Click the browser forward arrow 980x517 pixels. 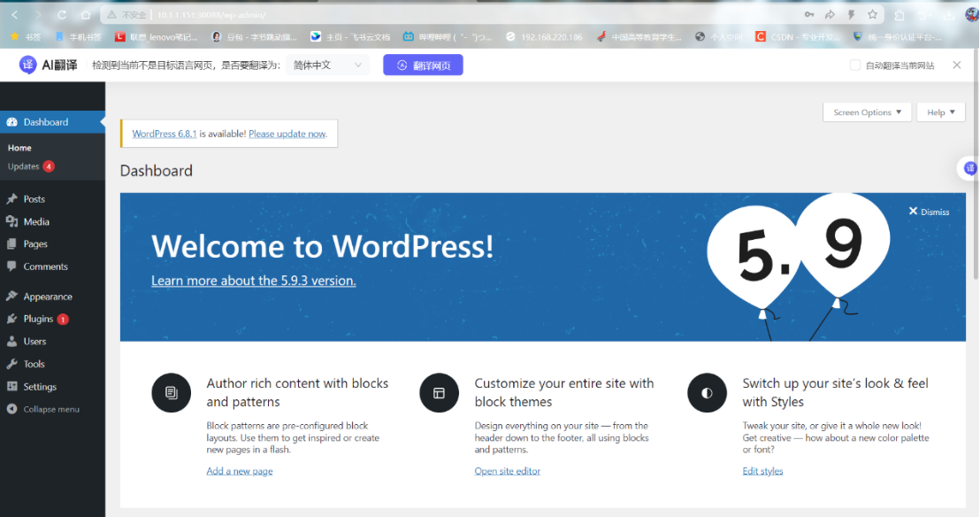pos(38,14)
